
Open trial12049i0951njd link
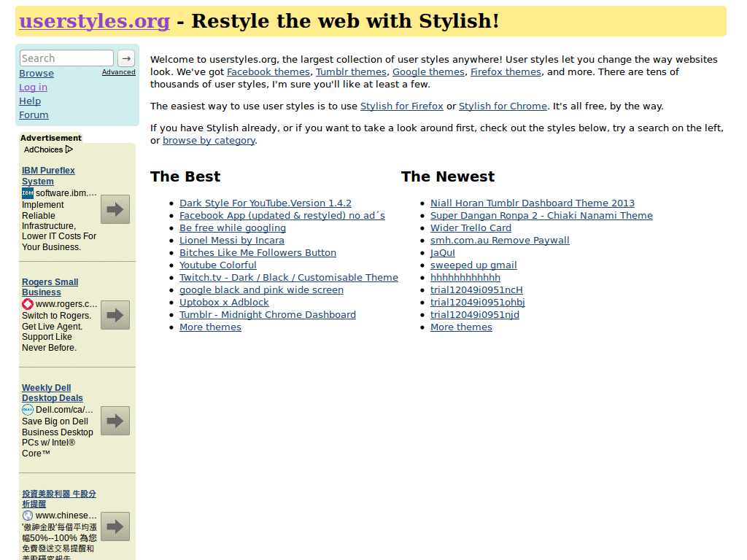pyautogui.click(x=475, y=315)
